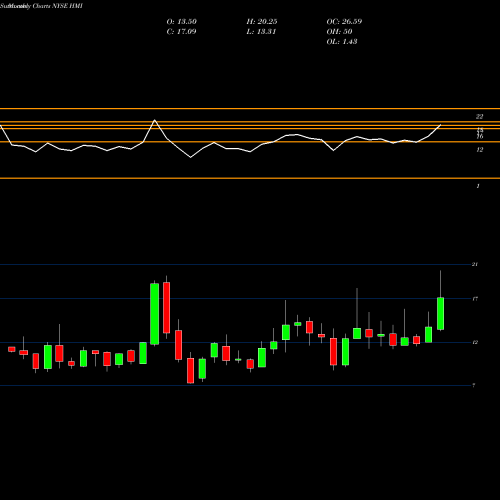The image size is (500, 500).
Task: Click the '7' price axis label
Action: [x=474, y=385]
